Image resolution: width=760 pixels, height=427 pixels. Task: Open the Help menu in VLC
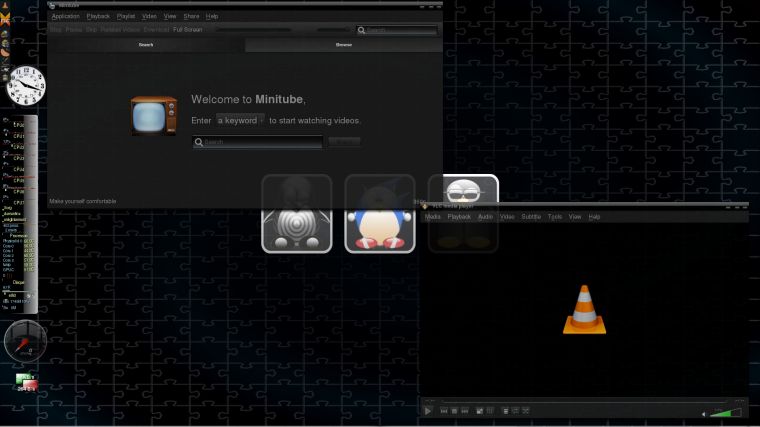(594, 217)
